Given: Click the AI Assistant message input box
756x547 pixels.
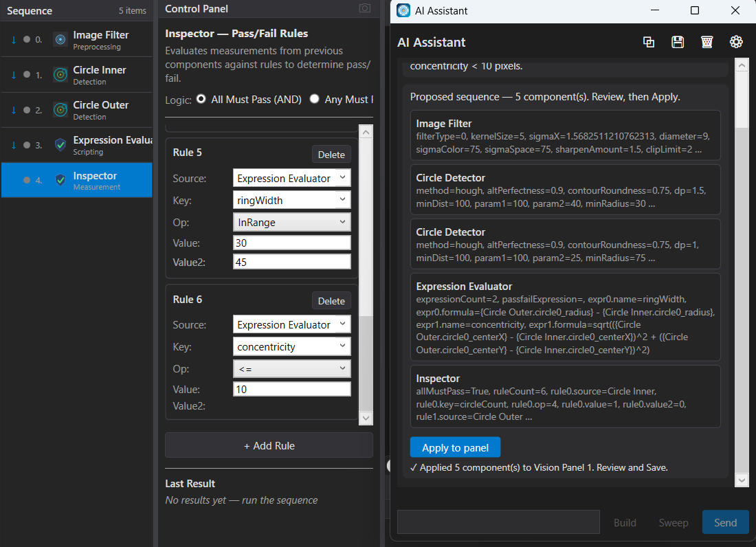Looking at the screenshot, I should coord(498,522).
